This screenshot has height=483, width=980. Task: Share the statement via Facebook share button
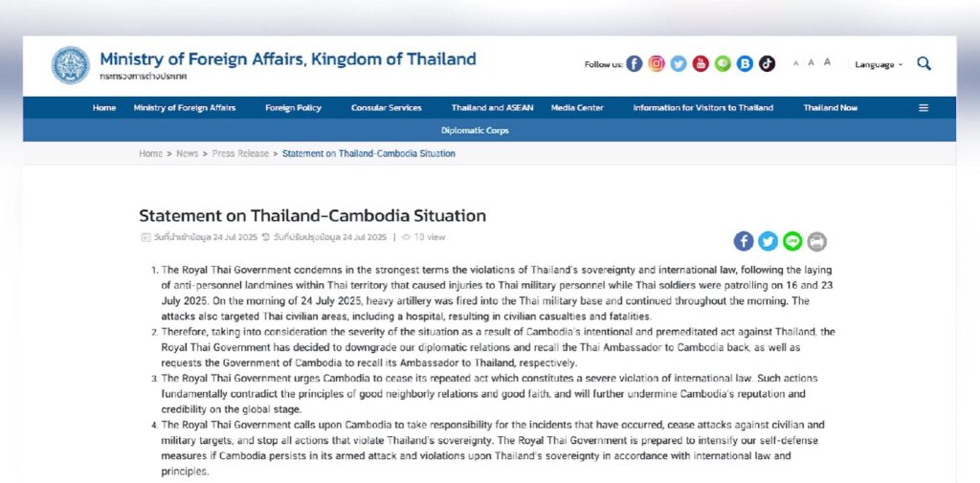[x=744, y=241]
